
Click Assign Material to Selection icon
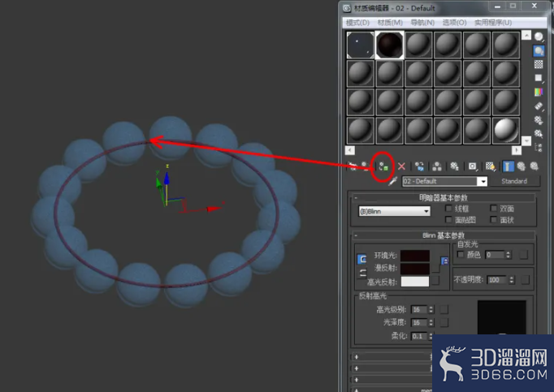[x=383, y=166]
